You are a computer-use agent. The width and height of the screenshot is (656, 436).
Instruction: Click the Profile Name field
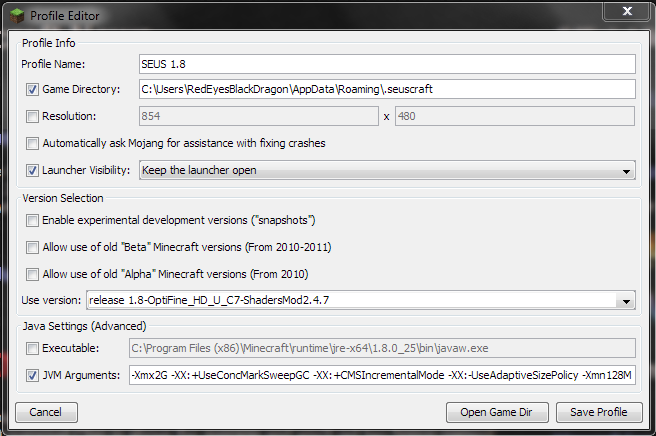coord(387,64)
